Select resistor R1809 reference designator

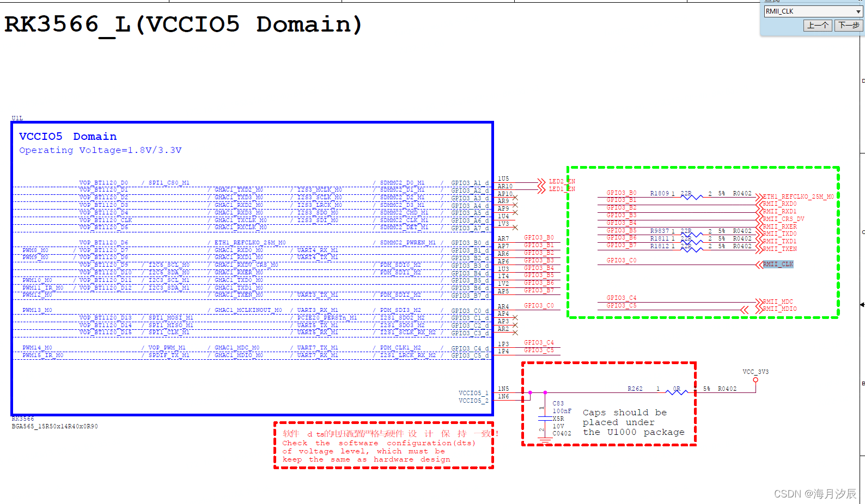click(x=659, y=193)
